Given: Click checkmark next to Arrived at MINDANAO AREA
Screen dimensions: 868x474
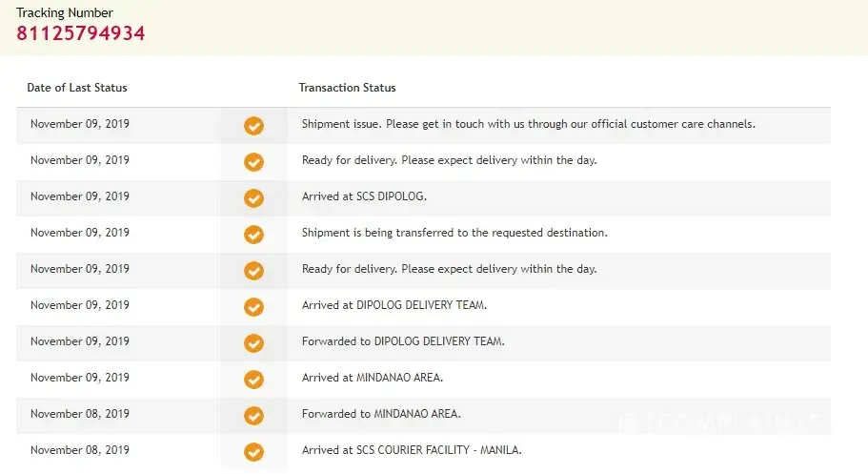Looking at the screenshot, I should pyautogui.click(x=253, y=380).
